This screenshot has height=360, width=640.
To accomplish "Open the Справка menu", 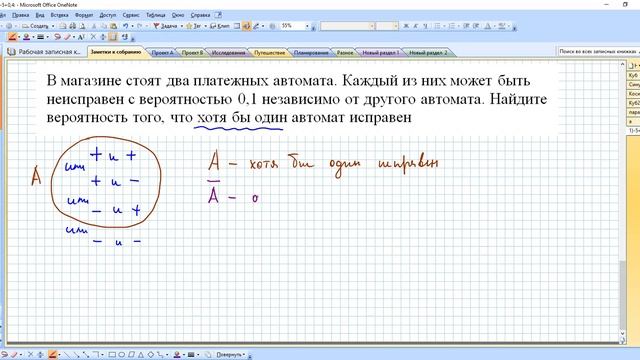I will [200, 15].
